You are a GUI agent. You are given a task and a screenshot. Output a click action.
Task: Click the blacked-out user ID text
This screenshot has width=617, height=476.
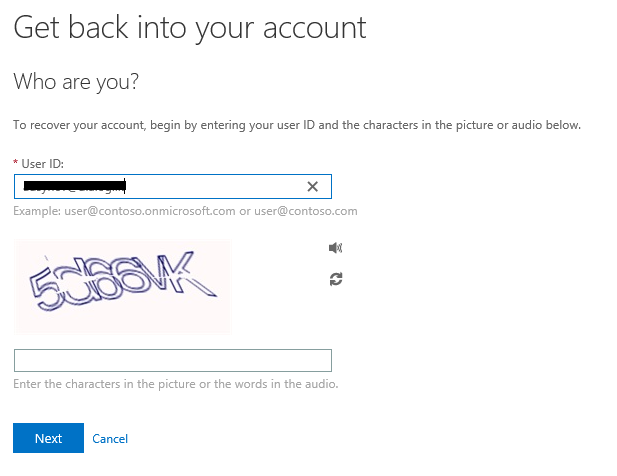75,186
